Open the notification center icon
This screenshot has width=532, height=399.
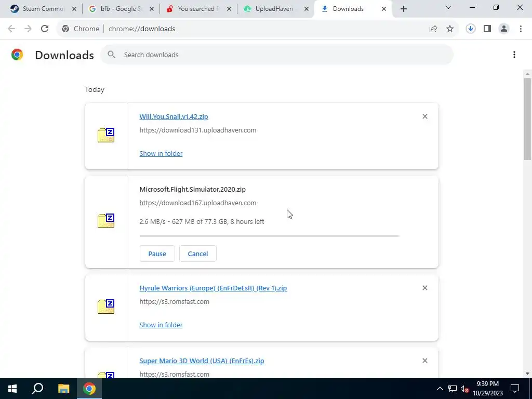tap(515, 389)
